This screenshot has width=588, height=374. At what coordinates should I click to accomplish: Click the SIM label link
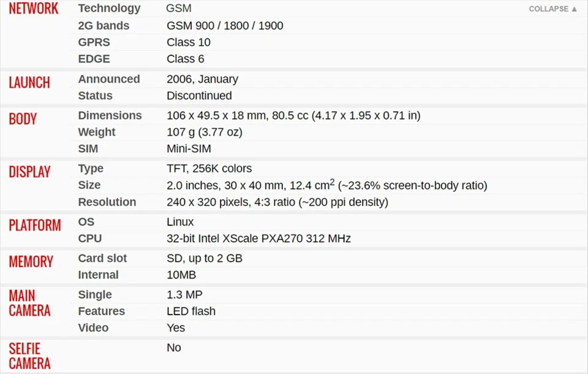pos(88,148)
